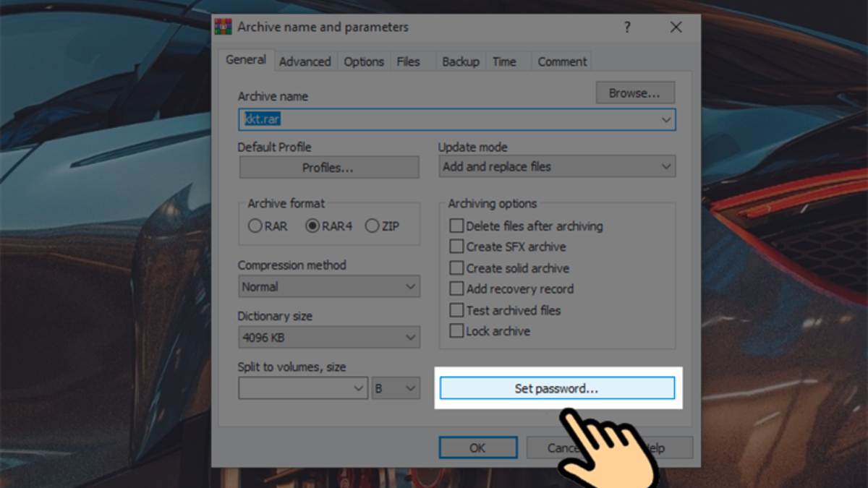Select the RAR archive format
The image size is (868, 488).
(x=255, y=226)
